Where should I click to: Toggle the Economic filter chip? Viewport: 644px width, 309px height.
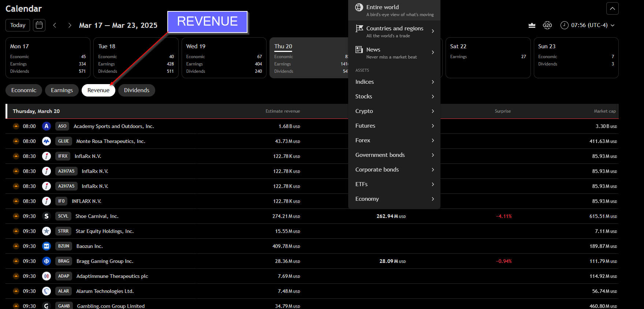point(24,90)
